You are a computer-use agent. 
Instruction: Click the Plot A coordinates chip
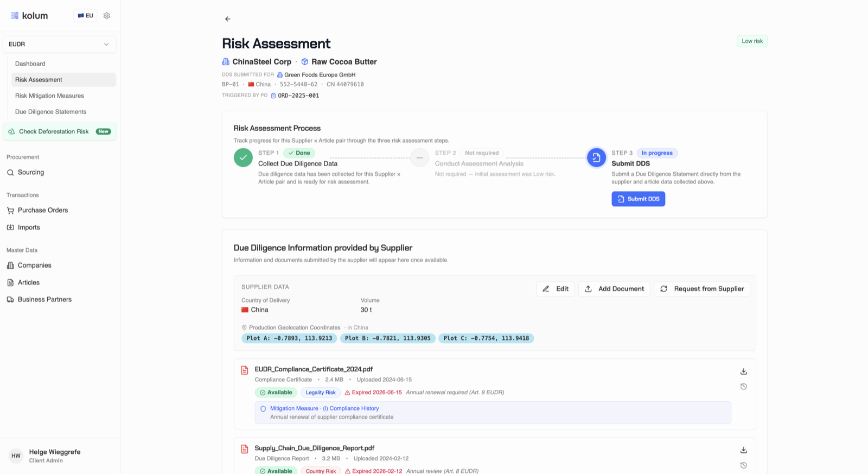click(289, 338)
